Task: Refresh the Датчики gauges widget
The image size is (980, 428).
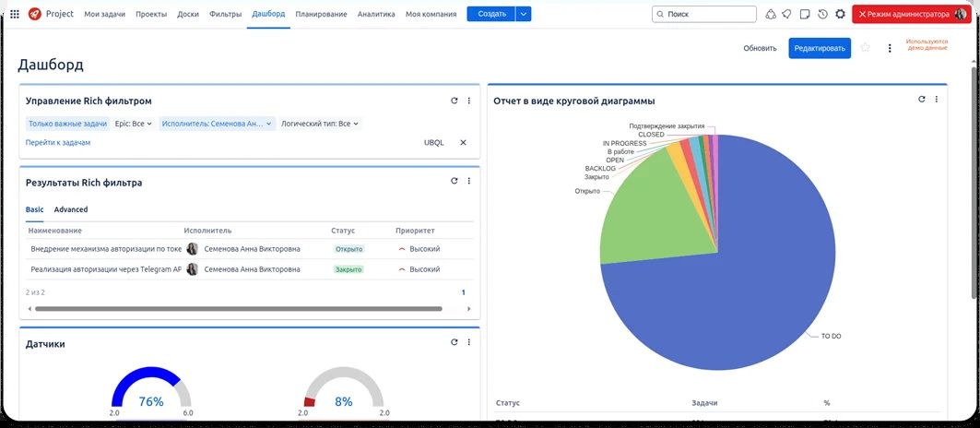Action: coord(454,342)
